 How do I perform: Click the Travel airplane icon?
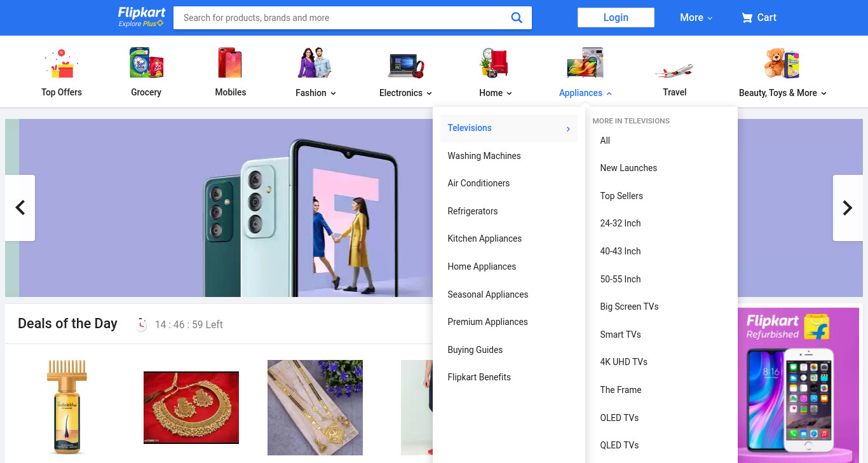(x=674, y=69)
